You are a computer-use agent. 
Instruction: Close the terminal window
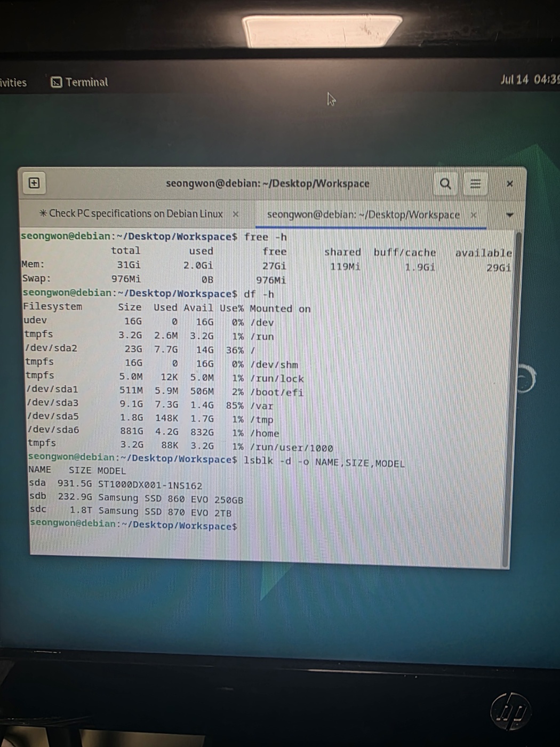coord(509,184)
